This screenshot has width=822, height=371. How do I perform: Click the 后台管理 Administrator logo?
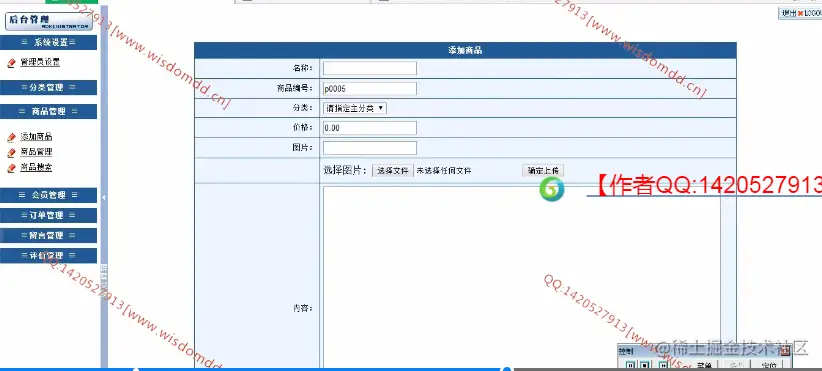[49, 21]
